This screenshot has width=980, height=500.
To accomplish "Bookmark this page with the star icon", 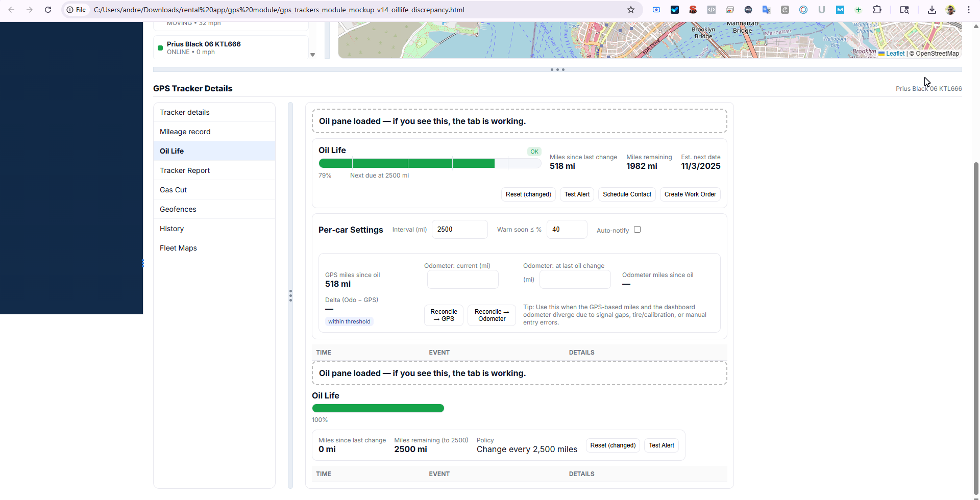I will (631, 10).
